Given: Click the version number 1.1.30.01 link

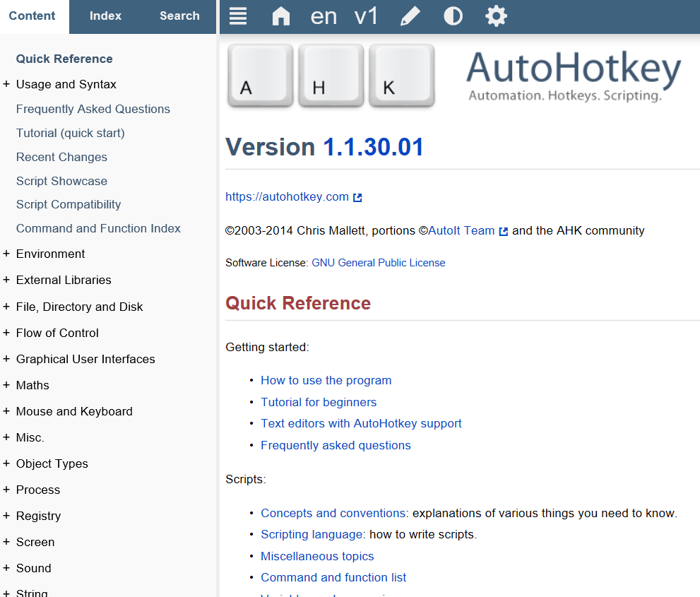Looking at the screenshot, I should coord(373,147).
